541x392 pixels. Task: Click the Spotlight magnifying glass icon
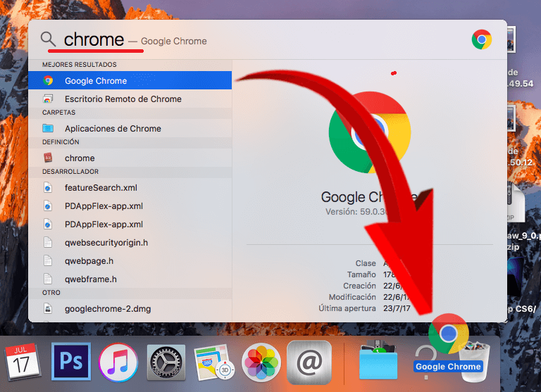click(x=48, y=39)
